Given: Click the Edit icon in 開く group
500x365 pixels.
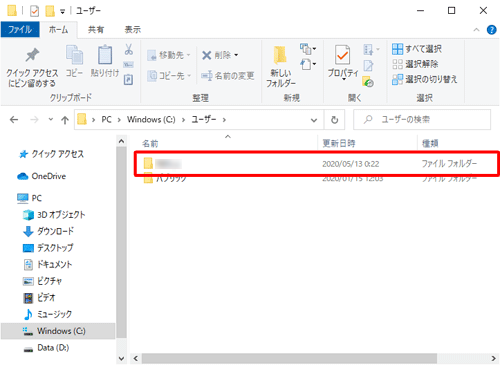Looking at the screenshot, I should [368, 66].
